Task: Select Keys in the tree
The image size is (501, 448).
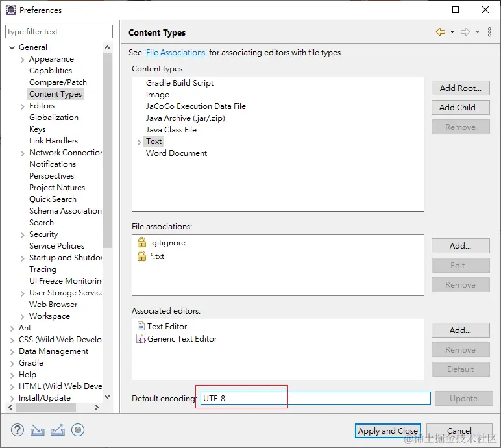Action: [38, 129]
